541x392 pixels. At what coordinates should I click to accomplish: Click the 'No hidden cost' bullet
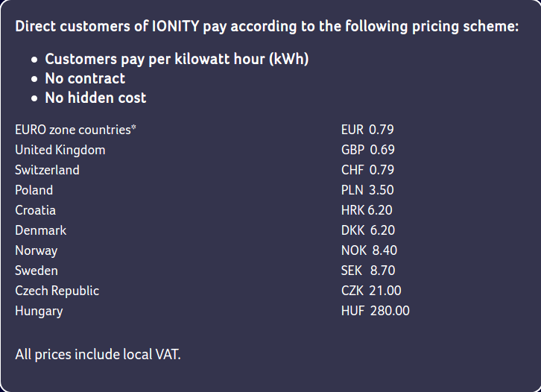click(x=95, y=98)
